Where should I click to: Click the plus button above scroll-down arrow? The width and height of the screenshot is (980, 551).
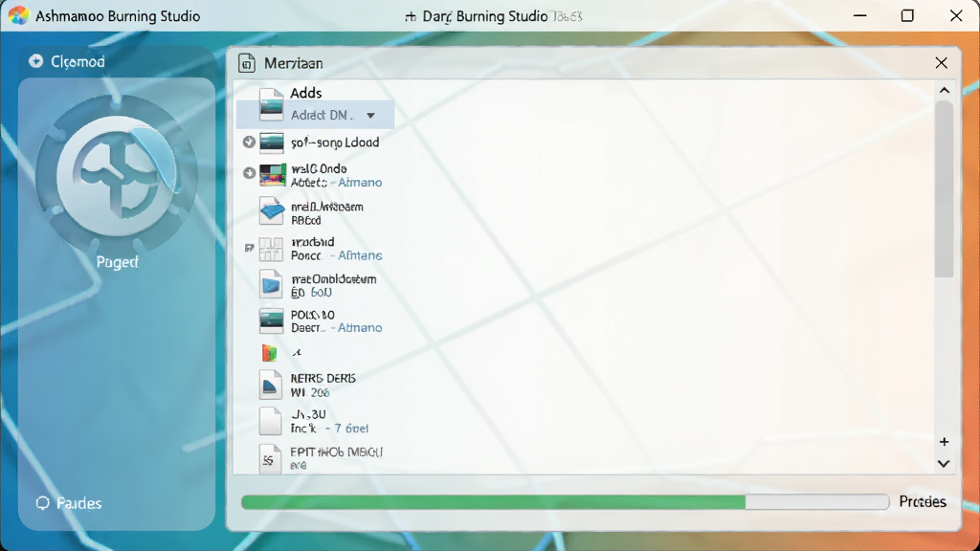pos(944,442)
